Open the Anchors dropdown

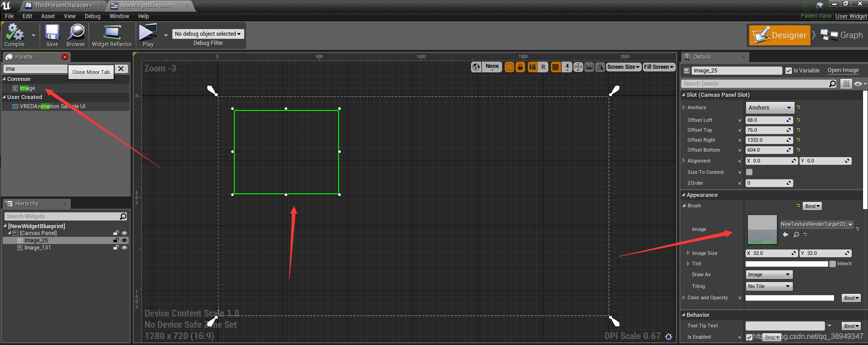click(770, 108)
